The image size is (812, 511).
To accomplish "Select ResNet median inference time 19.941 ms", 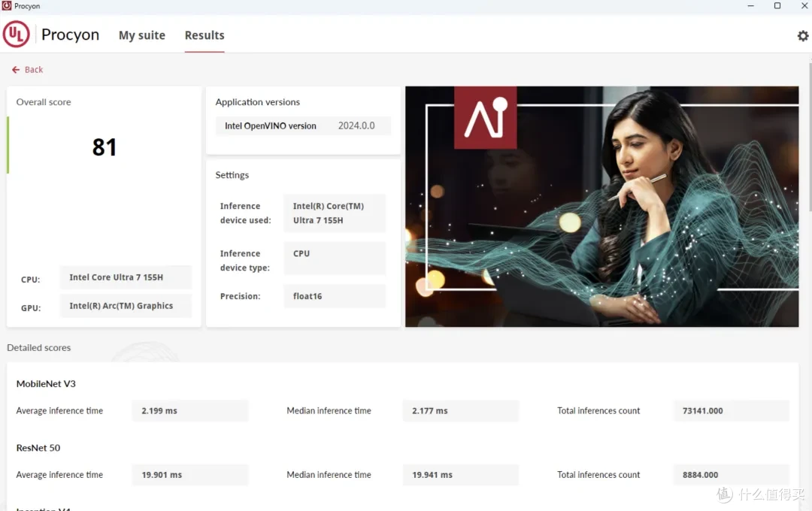I will coord(460,475).
